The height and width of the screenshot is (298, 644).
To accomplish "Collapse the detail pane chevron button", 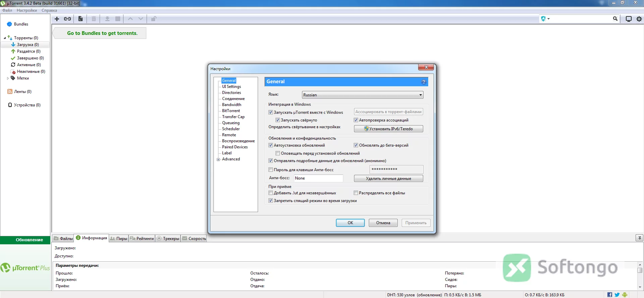I will pyautogui.click(x=639, y=238).
